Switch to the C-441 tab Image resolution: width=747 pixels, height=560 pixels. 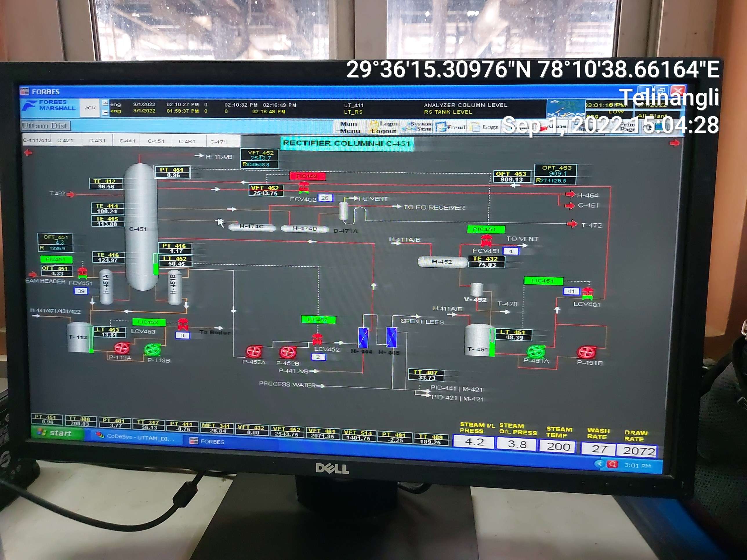[127, 141]
